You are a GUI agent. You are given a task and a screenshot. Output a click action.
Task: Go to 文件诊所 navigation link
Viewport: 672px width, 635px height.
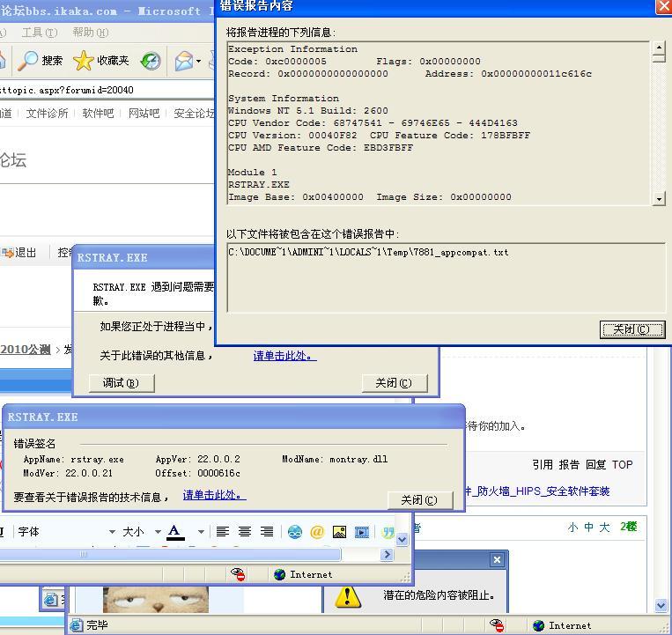(48, 113)
